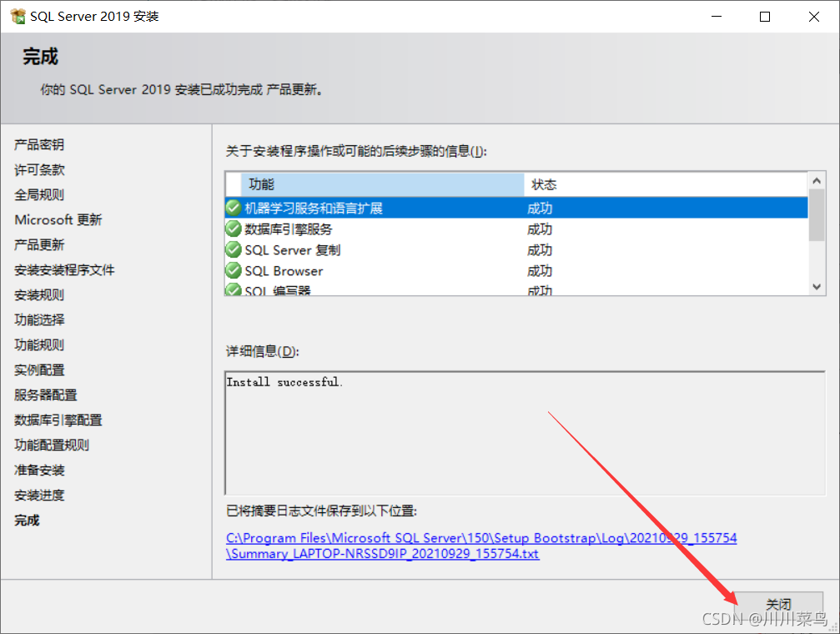This screenshot has height=634, width=840.
Task: Click the 关闭 button
Action: [778, 605]
